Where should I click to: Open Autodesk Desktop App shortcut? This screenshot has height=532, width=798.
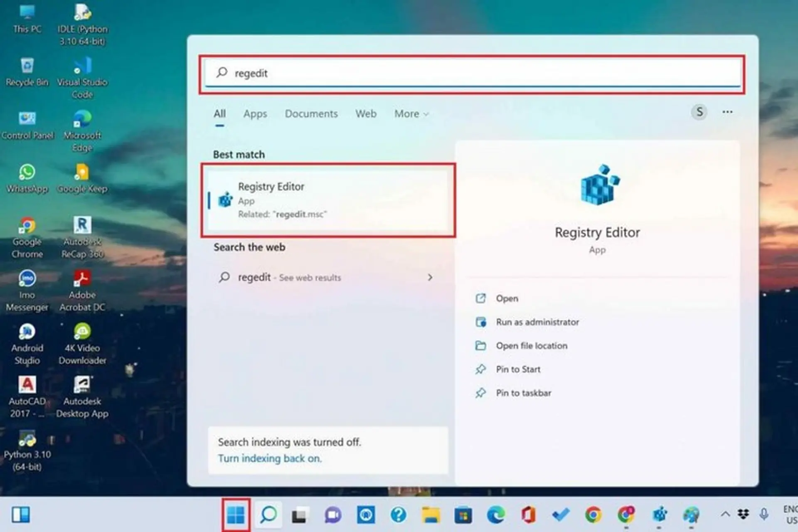(82, 397)
